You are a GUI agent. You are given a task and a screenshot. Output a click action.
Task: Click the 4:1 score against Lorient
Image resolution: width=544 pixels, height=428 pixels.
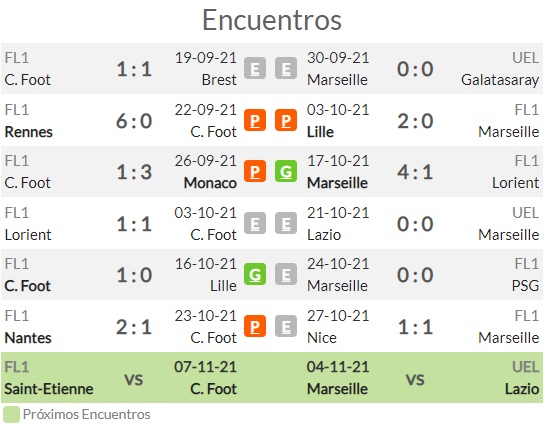[x=415, y=172]
